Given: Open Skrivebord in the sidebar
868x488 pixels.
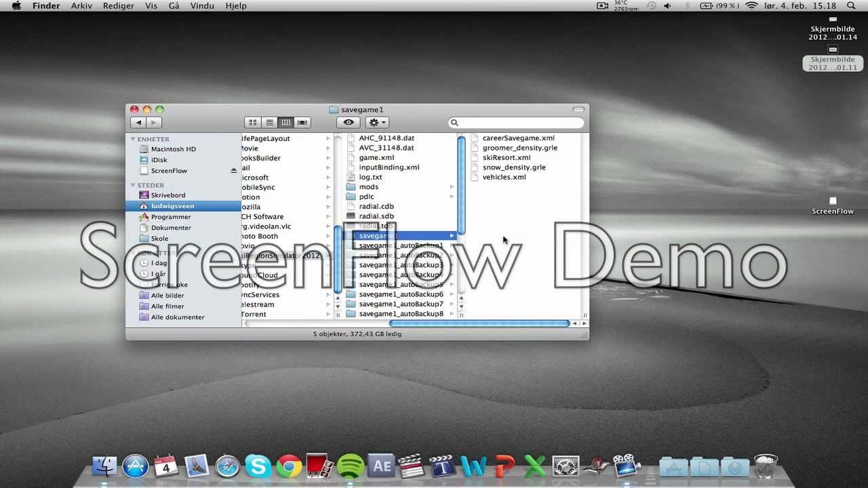Looking at the screenshot, I should pos(167,195).
